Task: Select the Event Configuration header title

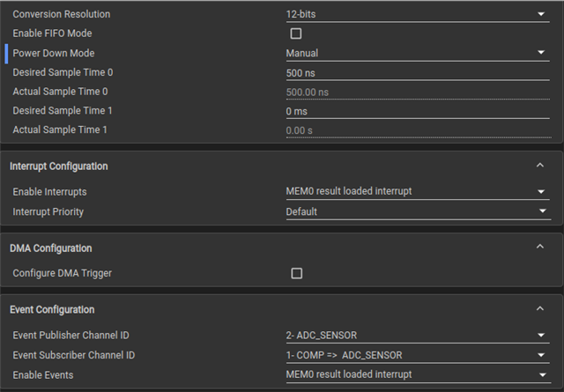Action: [x=52, y=310]
